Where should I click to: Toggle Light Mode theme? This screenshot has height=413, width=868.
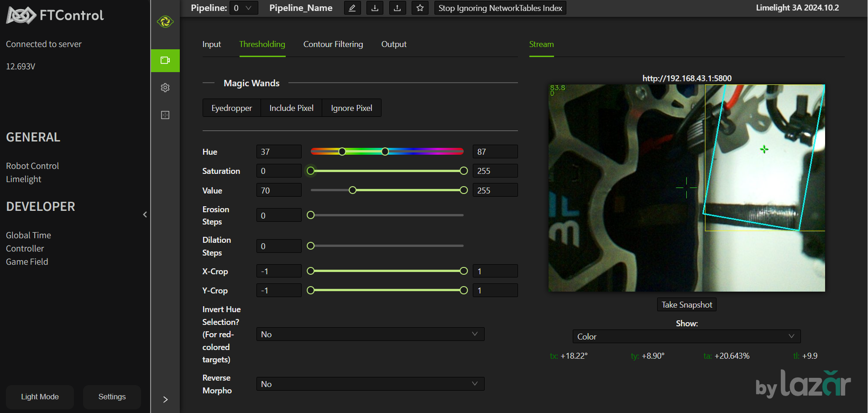point(40,397)
